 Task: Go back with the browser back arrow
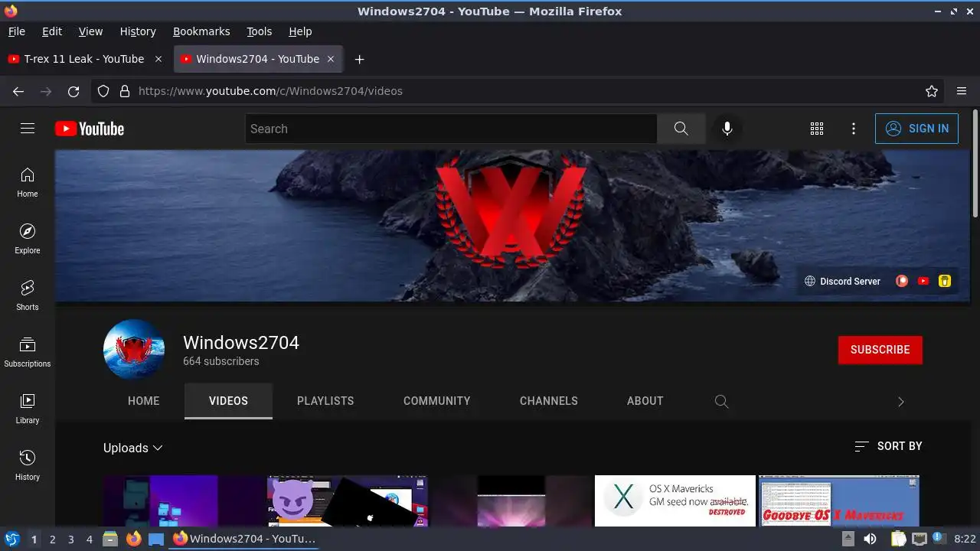18,91
